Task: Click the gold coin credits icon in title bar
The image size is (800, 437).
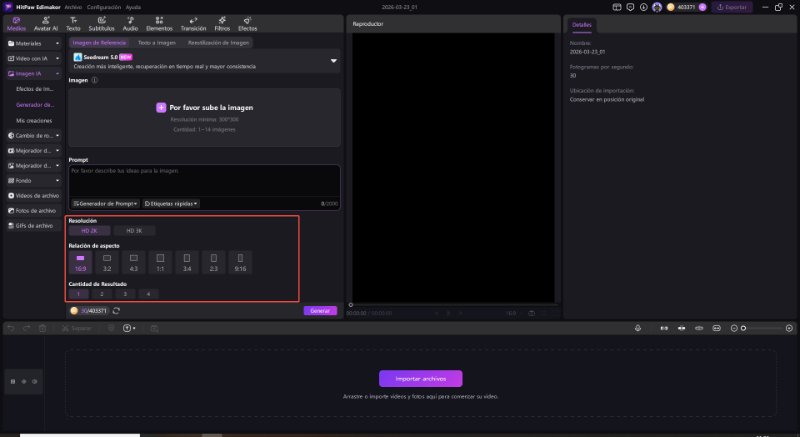Action: coord(671,7)
